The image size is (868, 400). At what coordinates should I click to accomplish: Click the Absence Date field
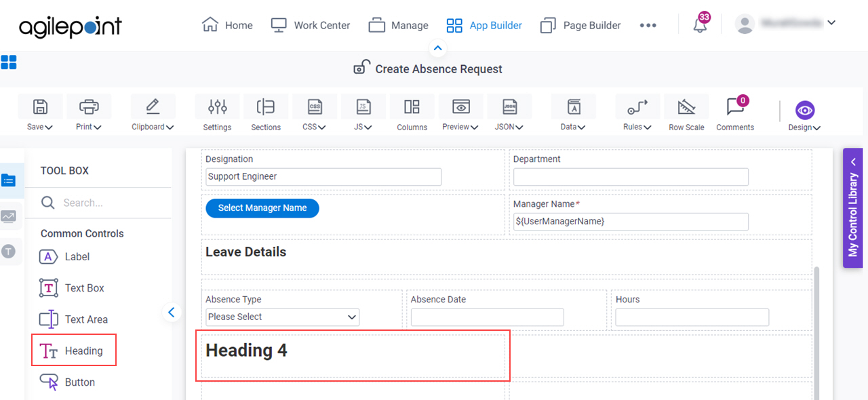click(488, 317)
